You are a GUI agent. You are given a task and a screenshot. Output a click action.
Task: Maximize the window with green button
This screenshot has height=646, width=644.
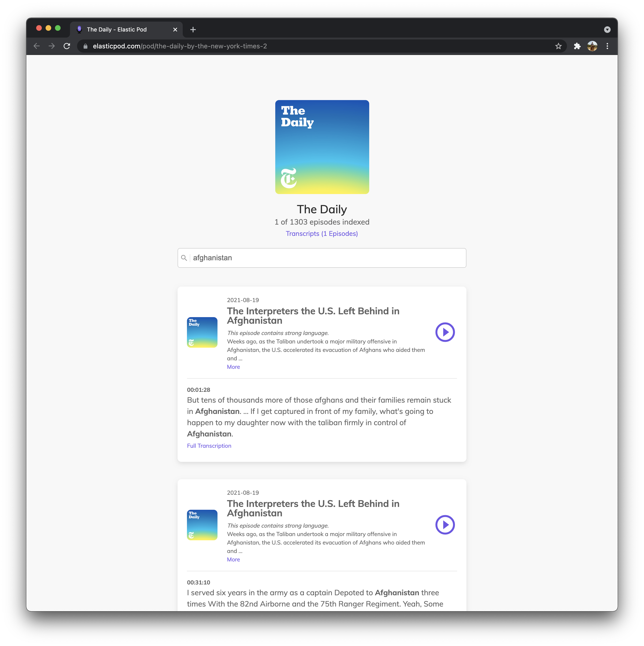tap(58, 28)
